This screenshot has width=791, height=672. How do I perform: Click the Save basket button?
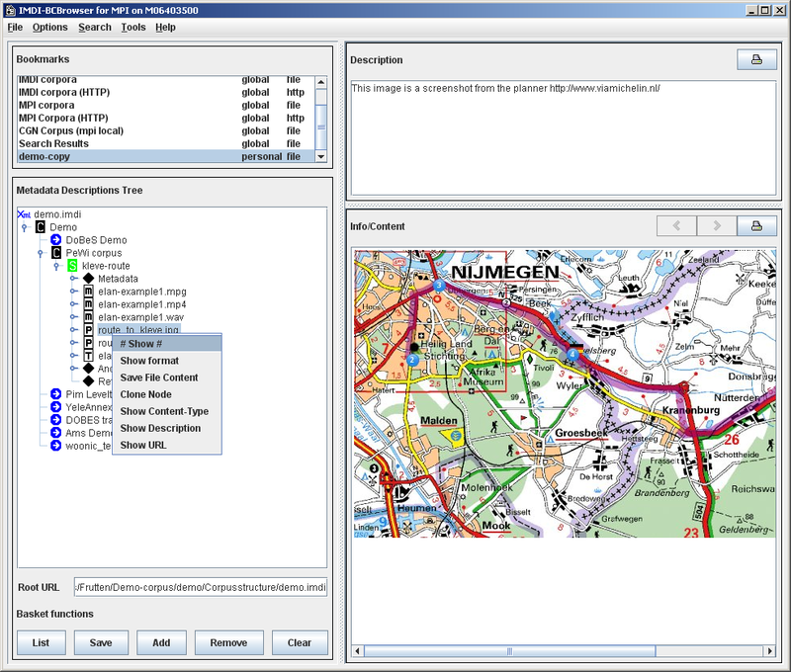point(101,642)
